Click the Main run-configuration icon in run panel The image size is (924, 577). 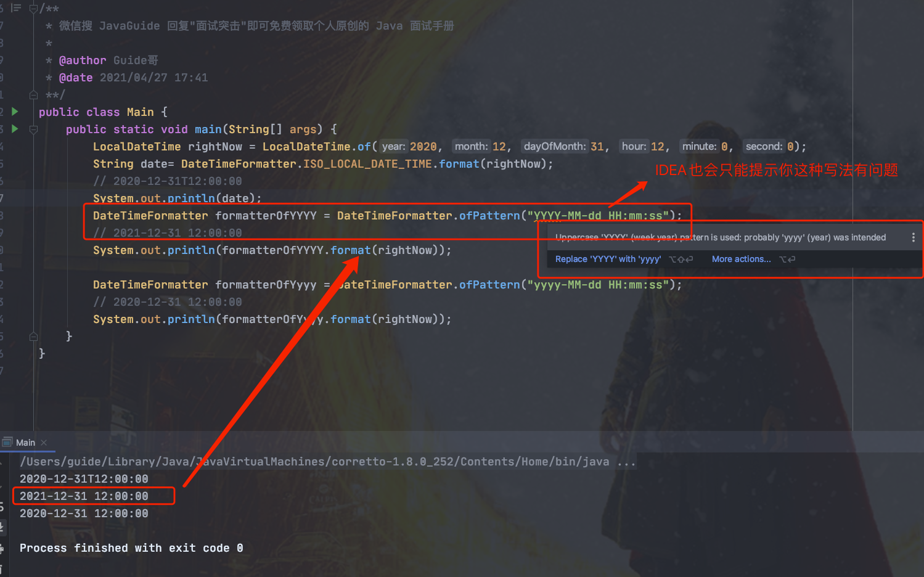pos(7,442)
